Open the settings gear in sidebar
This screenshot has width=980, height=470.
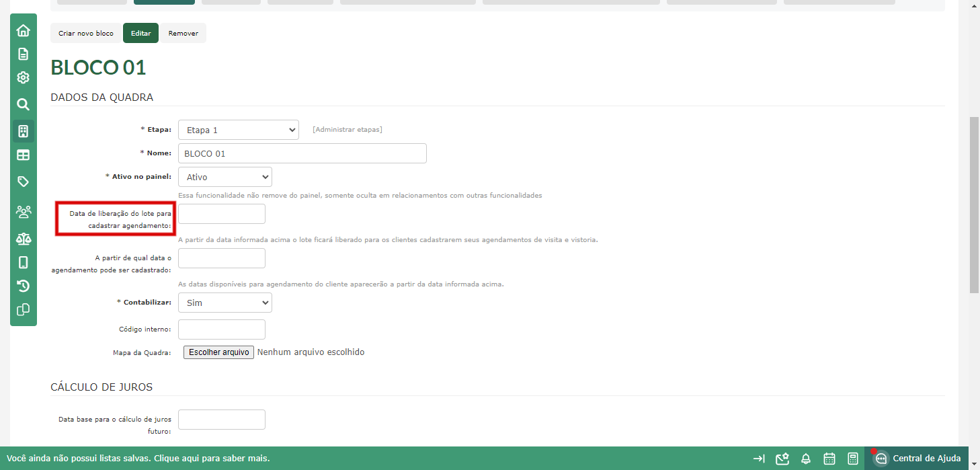pos(23,77)
